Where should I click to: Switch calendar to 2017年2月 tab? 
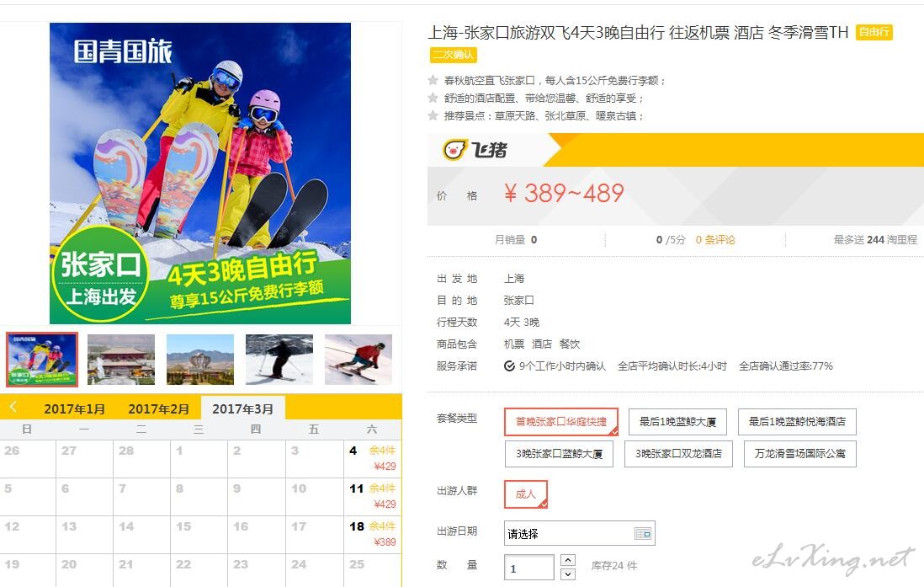click(159, 408)
